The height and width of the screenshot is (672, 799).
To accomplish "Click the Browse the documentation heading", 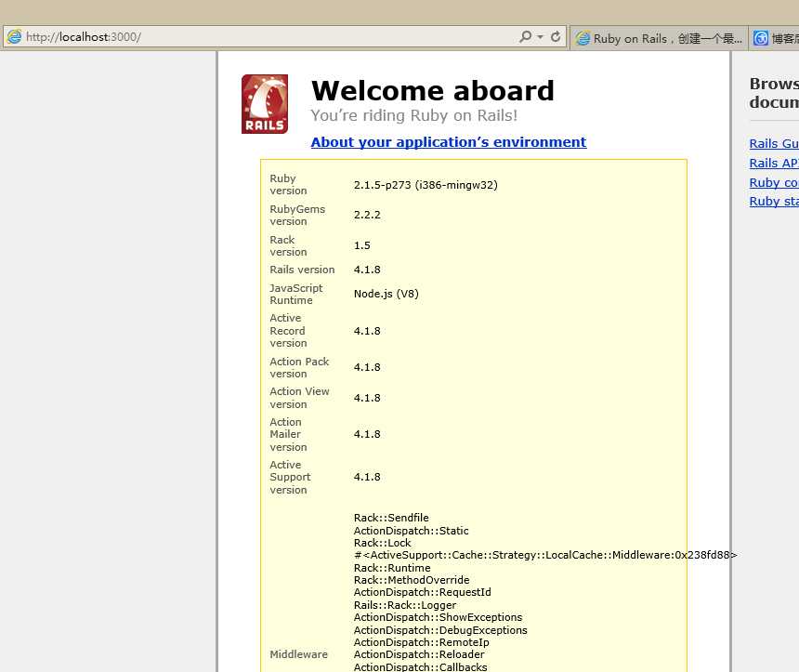I will coord(774,93).
